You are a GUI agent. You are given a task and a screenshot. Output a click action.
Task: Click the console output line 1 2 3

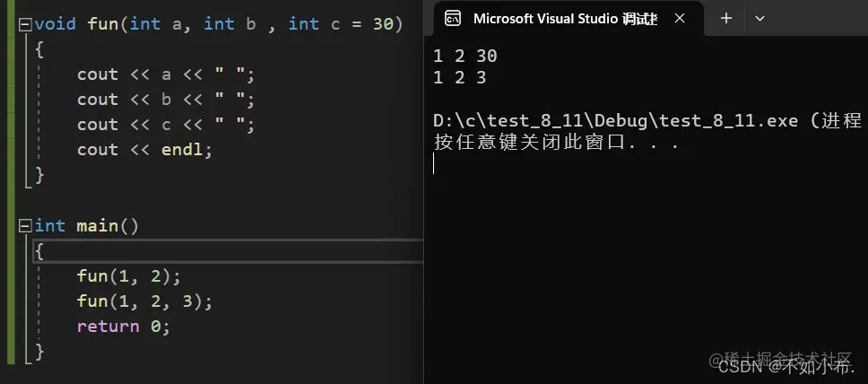pos(459,77)
